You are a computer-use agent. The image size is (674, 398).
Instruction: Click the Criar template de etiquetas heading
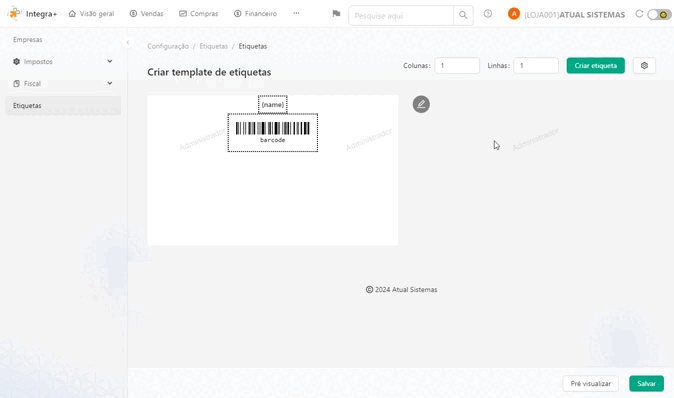coord(209,72)
